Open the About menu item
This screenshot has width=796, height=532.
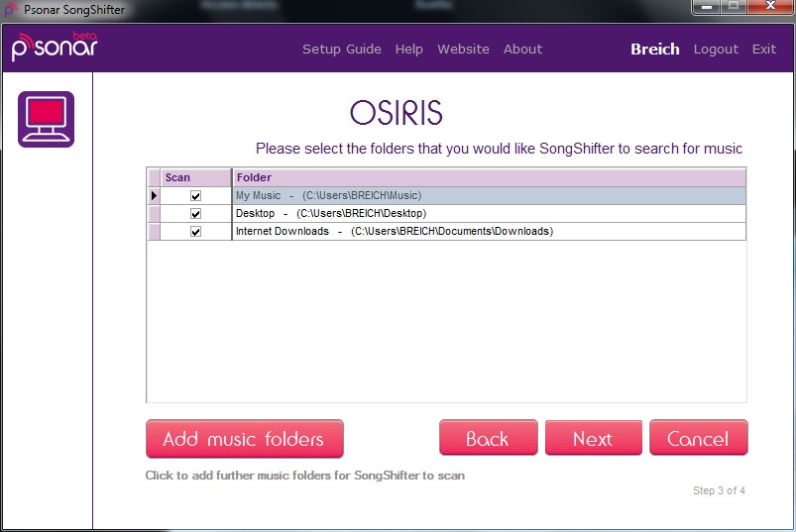coord(522,50)
